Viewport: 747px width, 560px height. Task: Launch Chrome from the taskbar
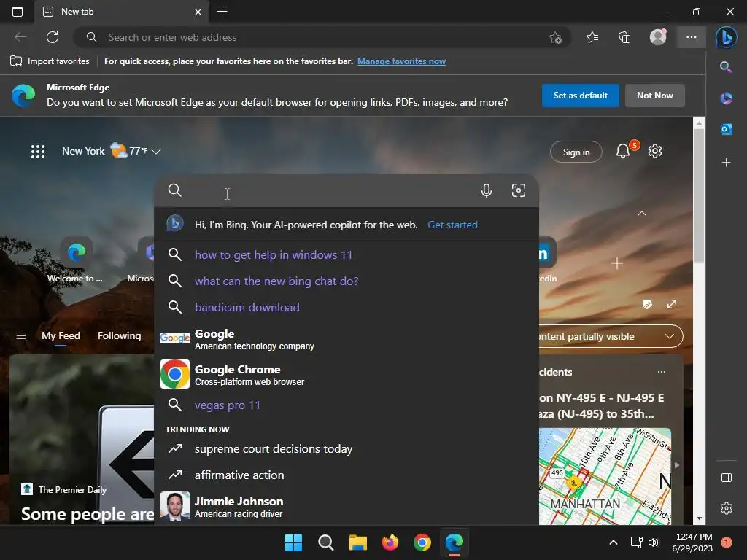[422, 542]
